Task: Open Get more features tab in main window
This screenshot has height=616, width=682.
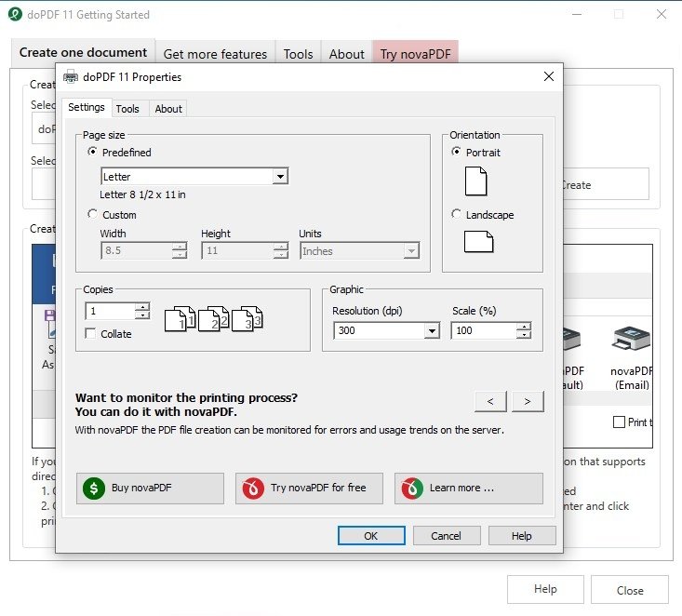Action: tap(215, 54)
